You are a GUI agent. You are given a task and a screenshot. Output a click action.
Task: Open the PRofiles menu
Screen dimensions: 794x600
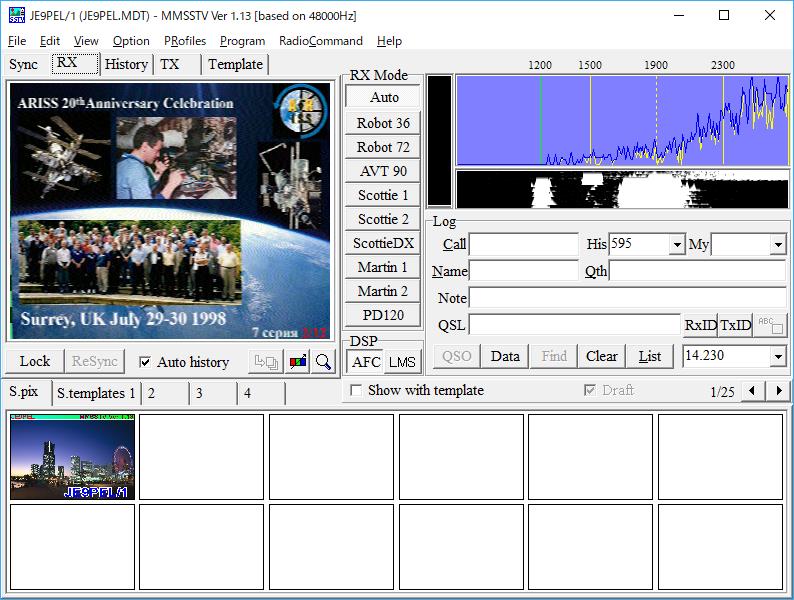point(185,41)
